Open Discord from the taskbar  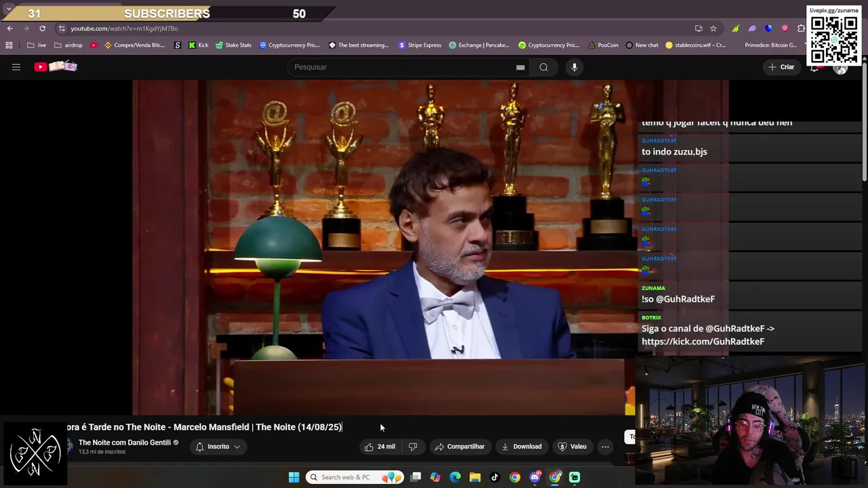[x=535, y=477]
